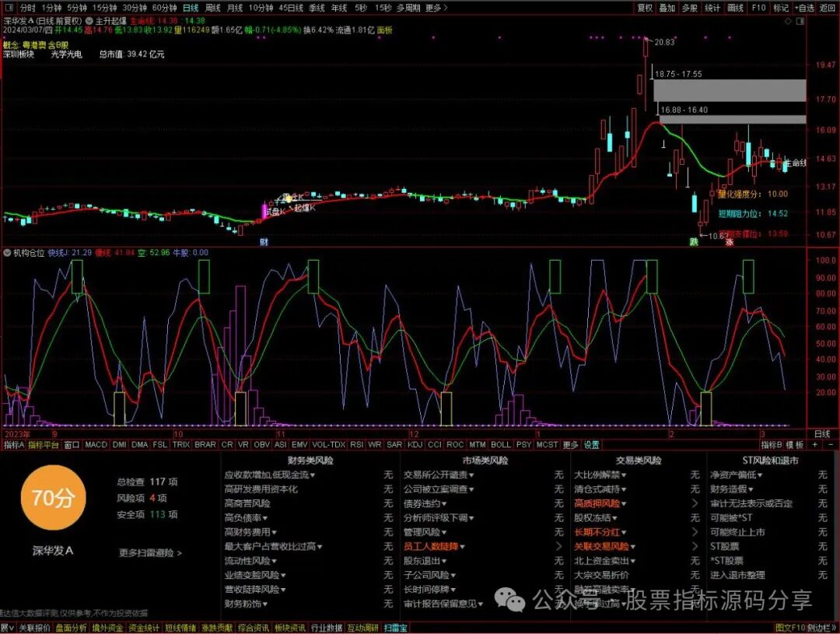Toggle the eye icon beside 机构仓位 indicator
Viewport: 840px width, 634px height.
[x=7, y=252]
